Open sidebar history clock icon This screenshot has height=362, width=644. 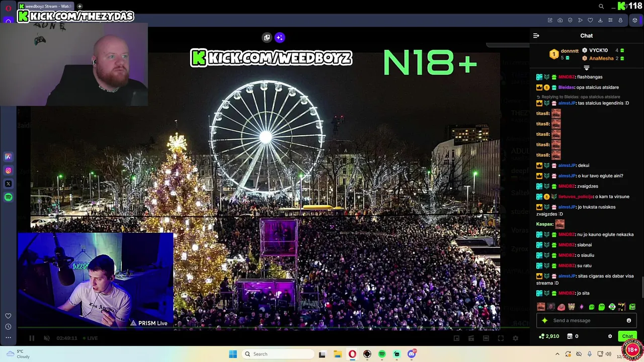(x=8, y=327)
